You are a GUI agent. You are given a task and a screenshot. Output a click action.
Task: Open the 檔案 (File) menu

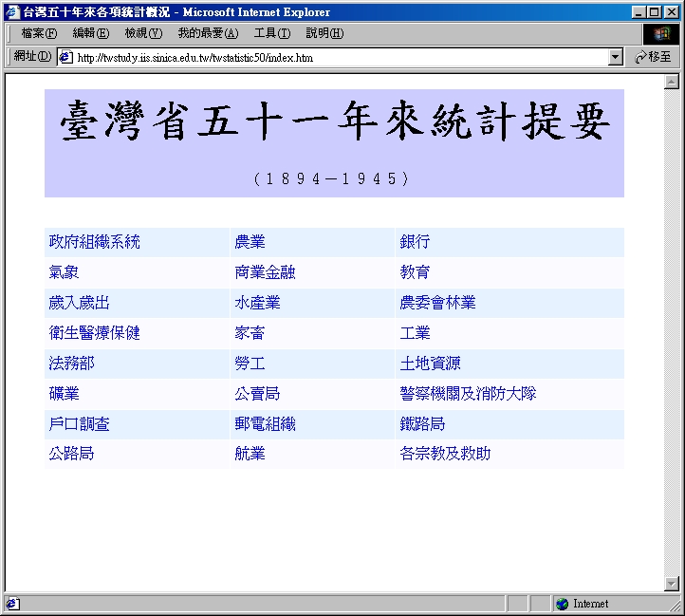click(x=39, y=33)
